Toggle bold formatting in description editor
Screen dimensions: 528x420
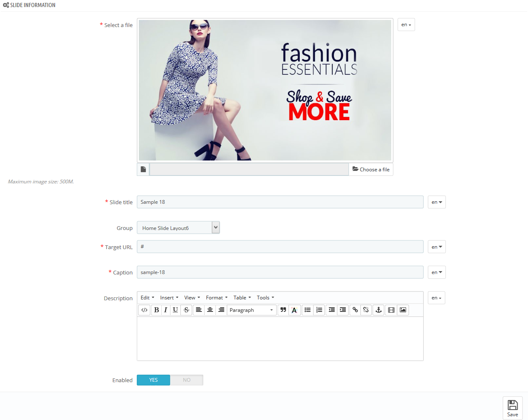point(156,310)
